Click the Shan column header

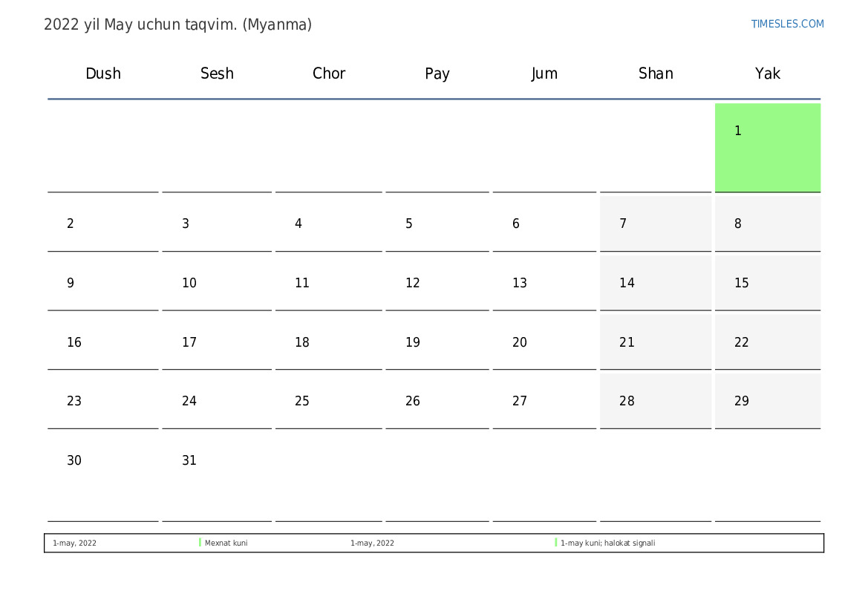(656, 74)
